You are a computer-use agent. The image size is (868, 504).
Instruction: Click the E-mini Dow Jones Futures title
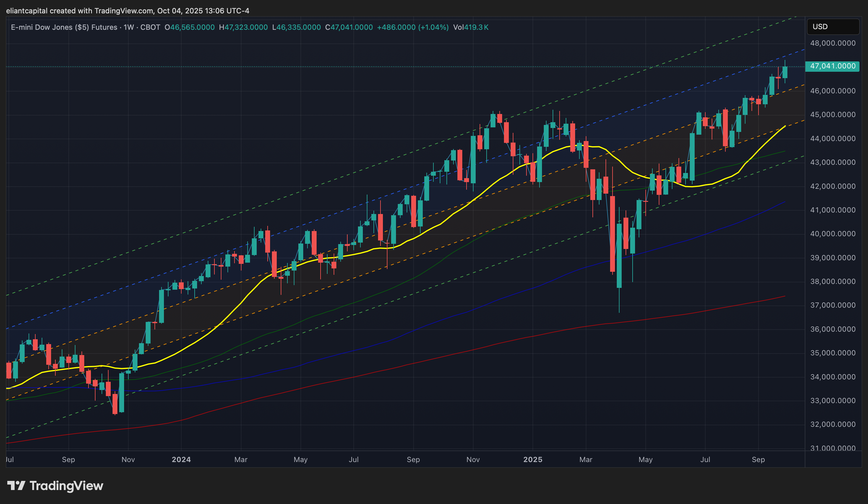64,27
